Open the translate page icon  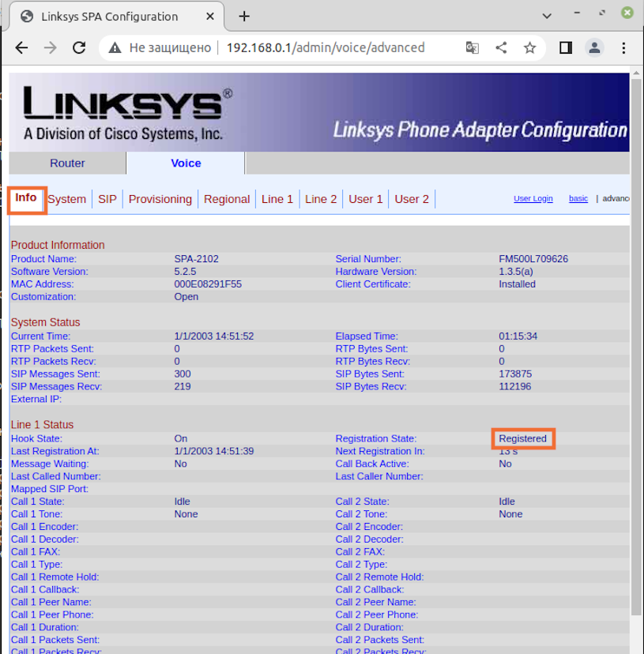click(x=472, y=48)
